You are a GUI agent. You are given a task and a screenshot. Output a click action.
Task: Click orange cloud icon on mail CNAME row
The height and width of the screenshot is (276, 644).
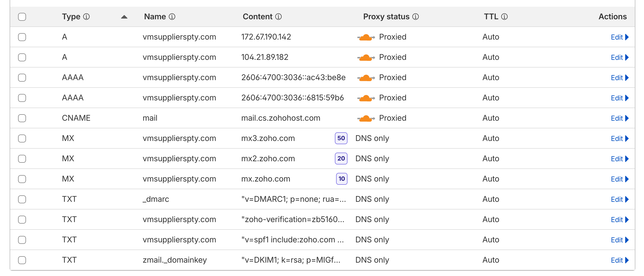click(x=366, y=118)
